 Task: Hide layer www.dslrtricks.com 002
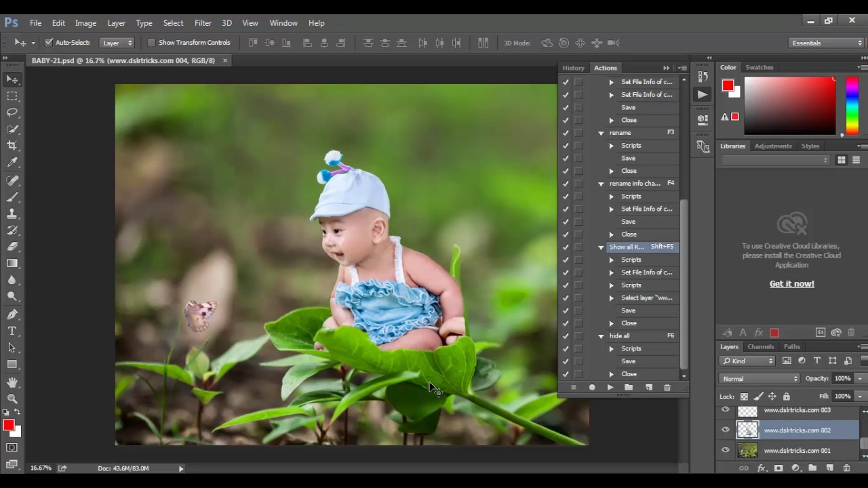pyautogui.click(x=726, y=430)
